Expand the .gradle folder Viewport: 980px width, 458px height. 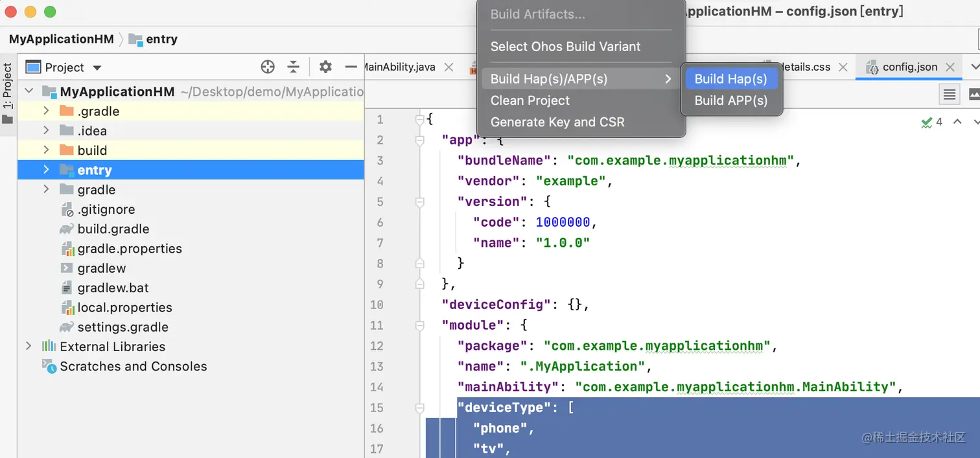pos(46,111)
